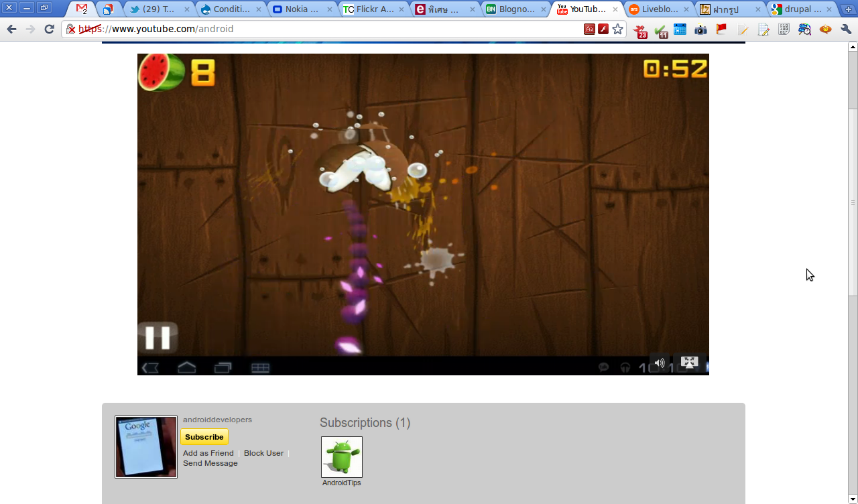Click the broken HTTPS security icon

(70, 29)
